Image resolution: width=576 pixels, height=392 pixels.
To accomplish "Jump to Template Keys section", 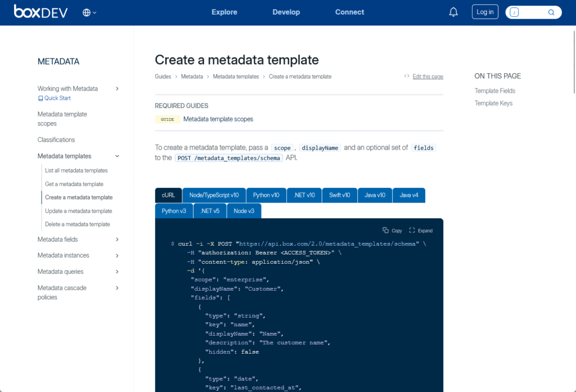I will [x=493, y=103].
